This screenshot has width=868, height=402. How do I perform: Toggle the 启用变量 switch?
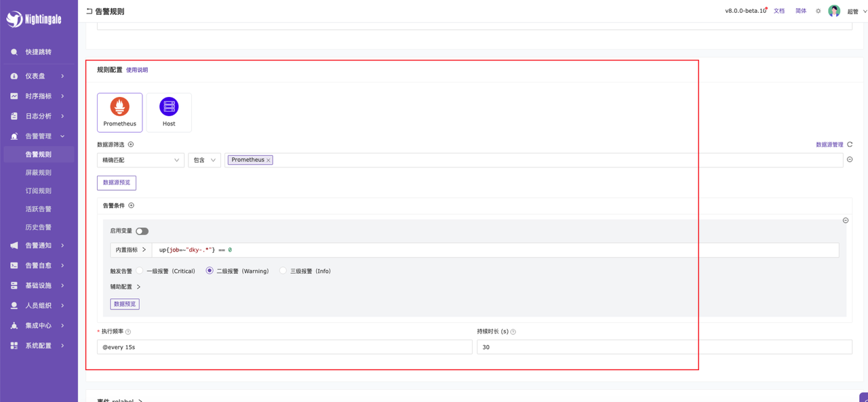coord(142,231)
